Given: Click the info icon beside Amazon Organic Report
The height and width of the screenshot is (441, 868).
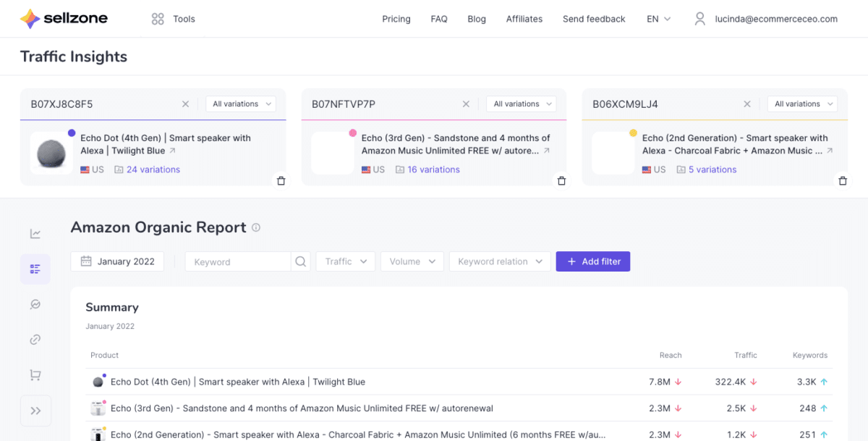Looking at the screenshot, I should coord(256,227).
